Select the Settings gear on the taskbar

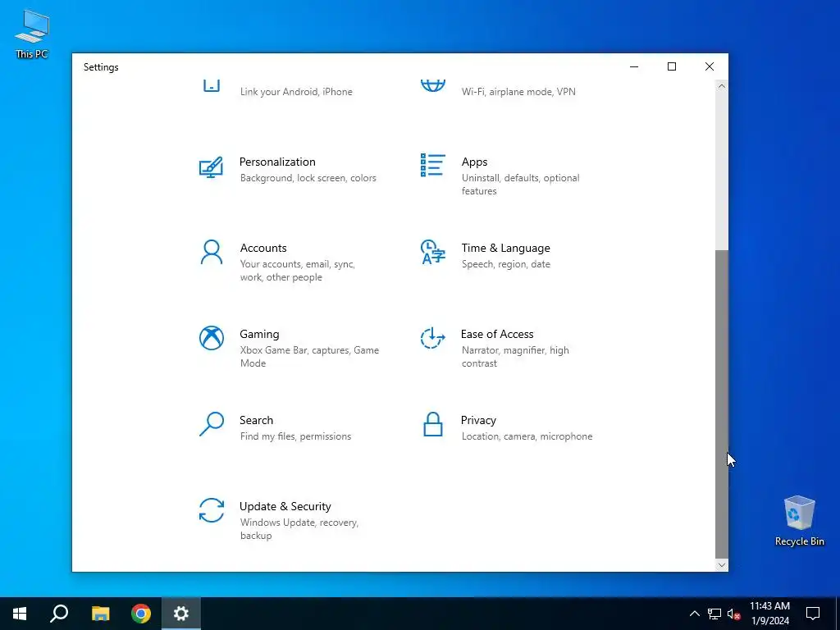click(x=181, y=614)
